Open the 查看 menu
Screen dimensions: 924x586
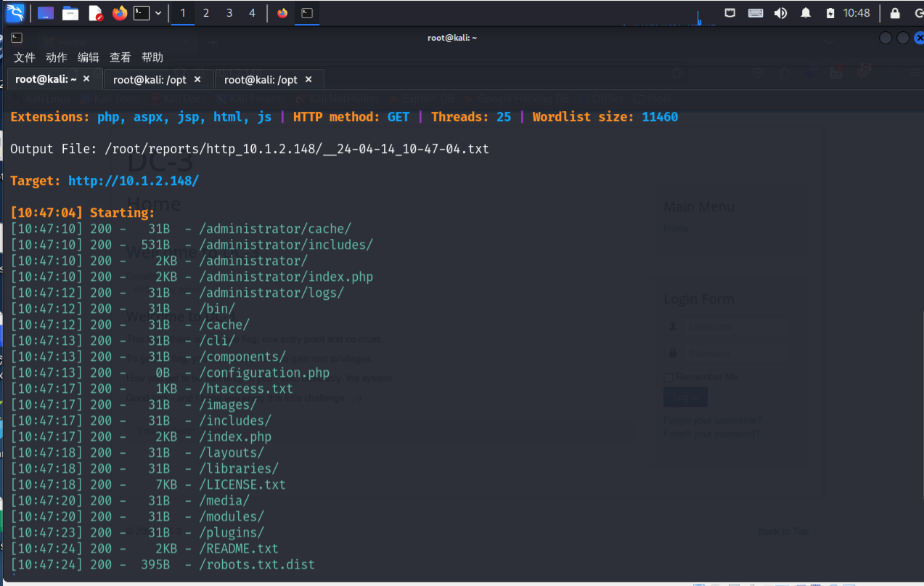coord(120,57)
